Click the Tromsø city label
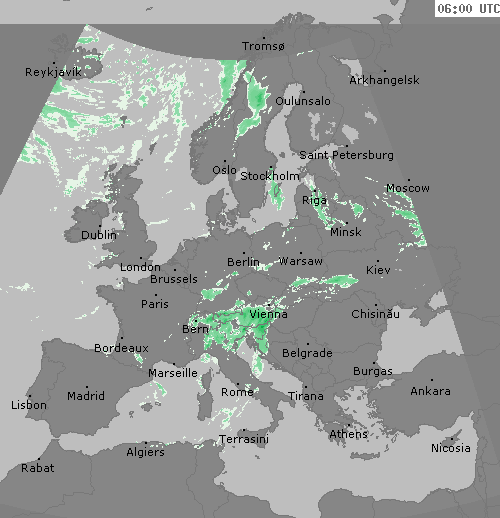 (x=263, y=46)
